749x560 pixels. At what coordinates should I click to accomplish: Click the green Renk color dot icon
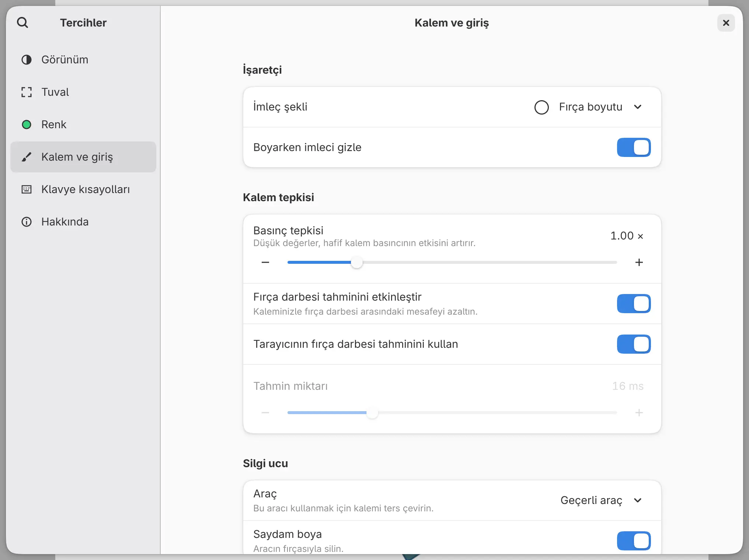click(x=27, y=125)
